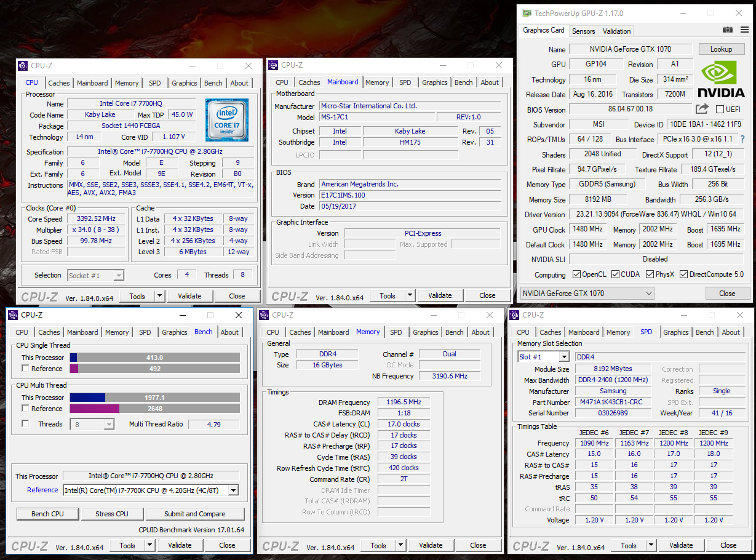Click the Driver Version field in GPU-Z
756x560 pixels.
coord(656,214)
